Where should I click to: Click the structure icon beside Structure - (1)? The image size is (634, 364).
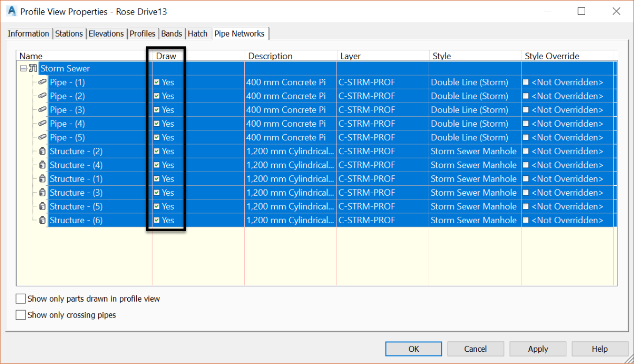point(42,179)
